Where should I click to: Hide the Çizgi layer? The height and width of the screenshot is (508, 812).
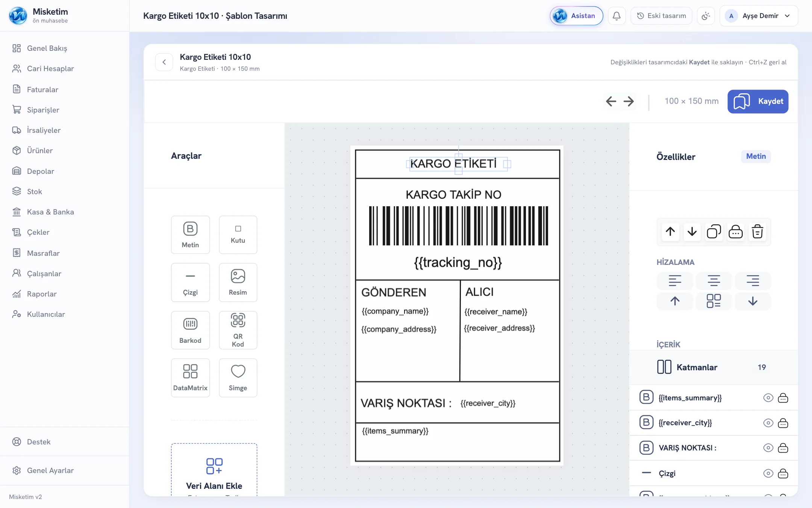[768, 473]
